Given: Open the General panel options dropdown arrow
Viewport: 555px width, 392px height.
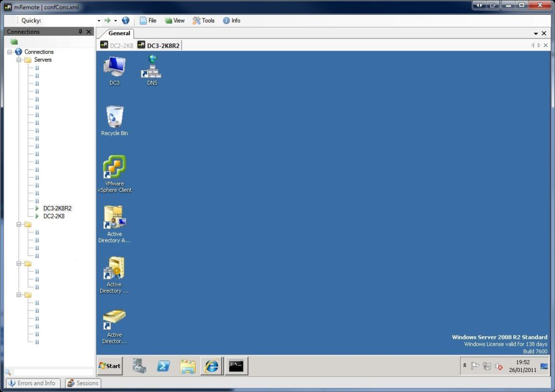Looking at the screenshot, I should coord(536,33).
